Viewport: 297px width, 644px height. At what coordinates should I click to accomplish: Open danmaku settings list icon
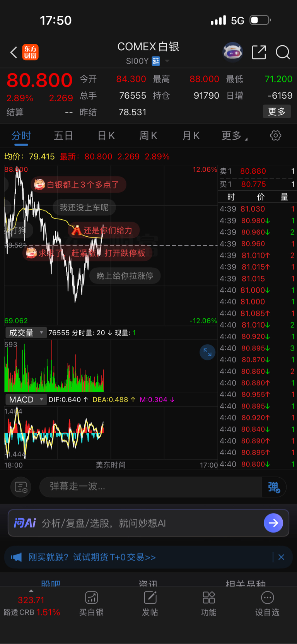[21, 487]
